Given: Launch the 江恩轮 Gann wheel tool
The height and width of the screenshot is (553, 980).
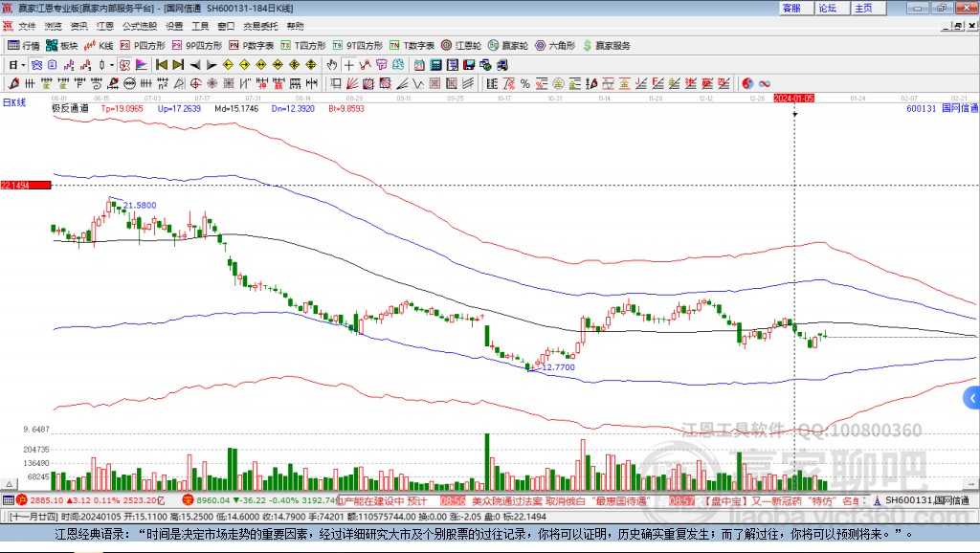Looking at the screenshot, I should pyautogui.click(x=462, y=45).
